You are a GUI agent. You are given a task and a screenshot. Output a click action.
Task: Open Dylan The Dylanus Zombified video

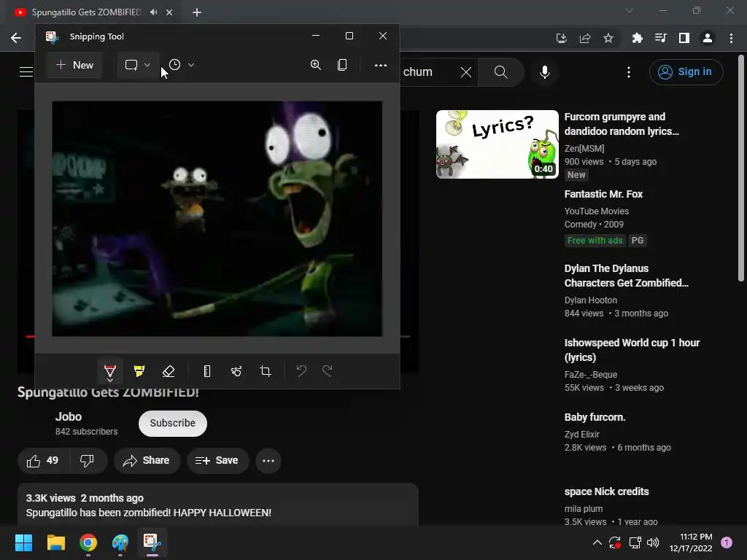tap(626, 276)
